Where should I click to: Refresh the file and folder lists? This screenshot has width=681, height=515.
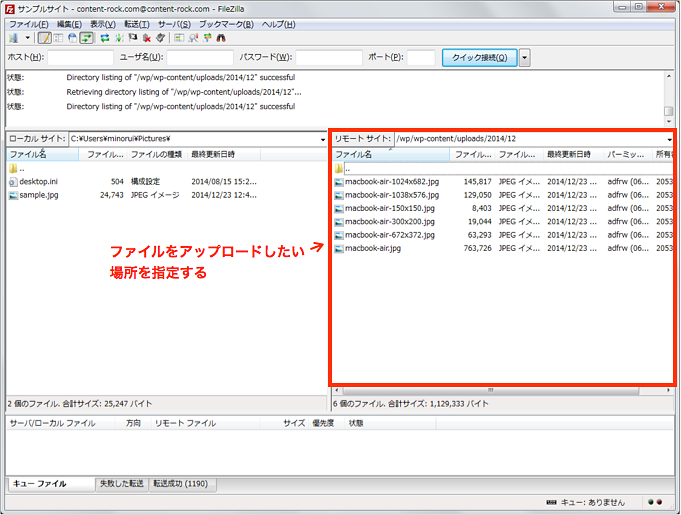point(105,38)
